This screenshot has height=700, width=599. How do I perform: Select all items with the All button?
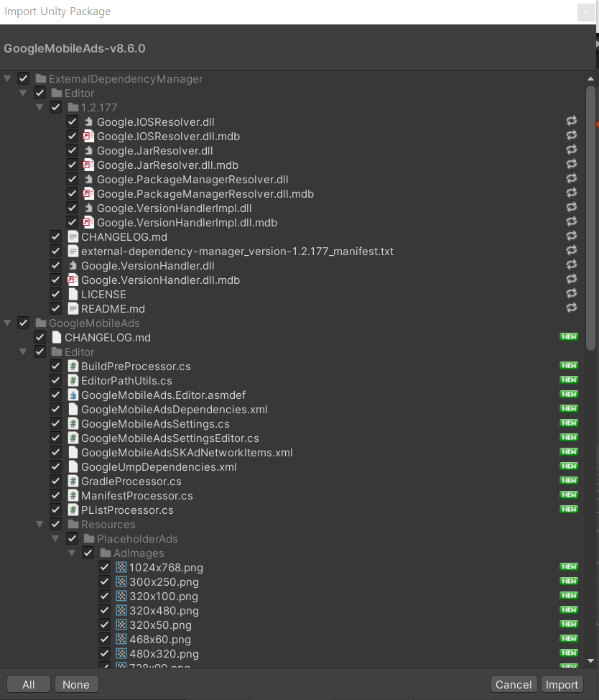point(29,684)
